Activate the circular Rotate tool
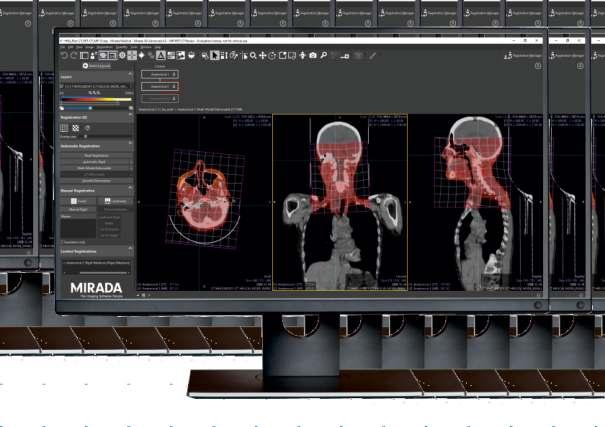605x427 pixels. [272, 56]
